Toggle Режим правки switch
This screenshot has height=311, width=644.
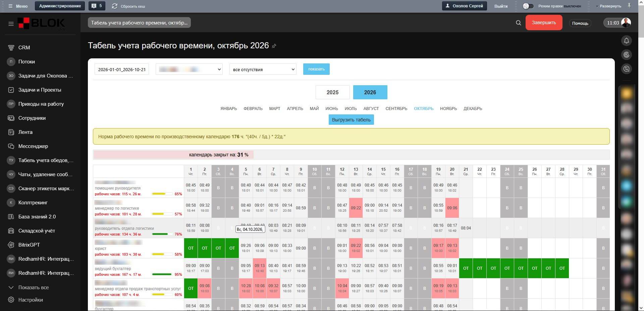528,6
